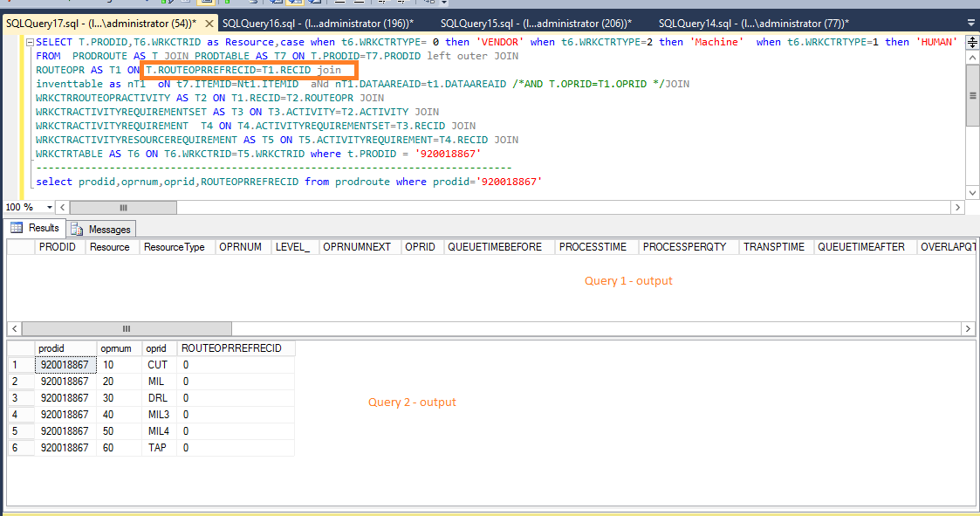The height and width of the screenshot is (516, 980).
Task: Select the opmum cell with value 10
Action: tap(119, 365)
